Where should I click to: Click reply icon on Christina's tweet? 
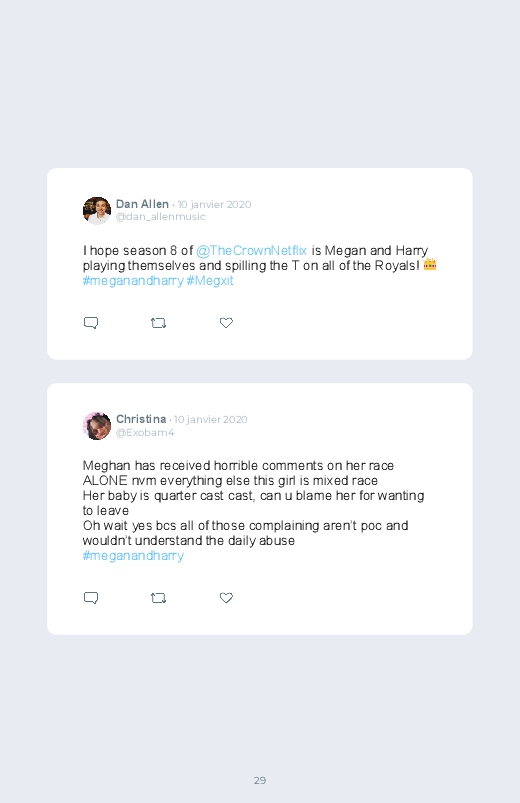coord(91,598)
